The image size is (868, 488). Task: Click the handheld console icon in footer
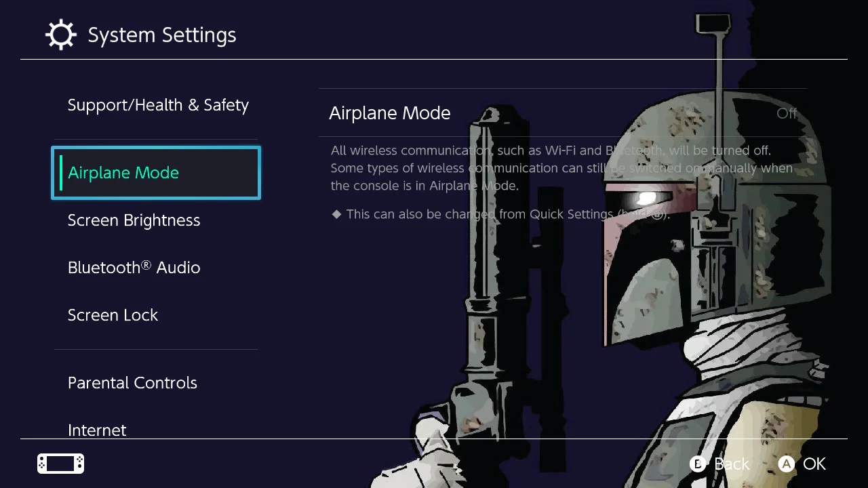(60, 464)
